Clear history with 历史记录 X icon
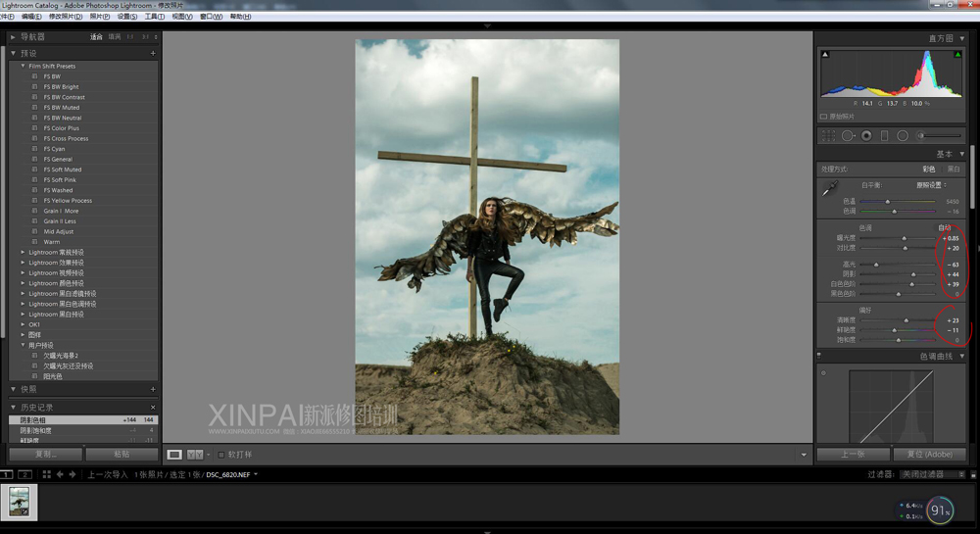Viewport: 980px width, 534px height. coord(153,408)
